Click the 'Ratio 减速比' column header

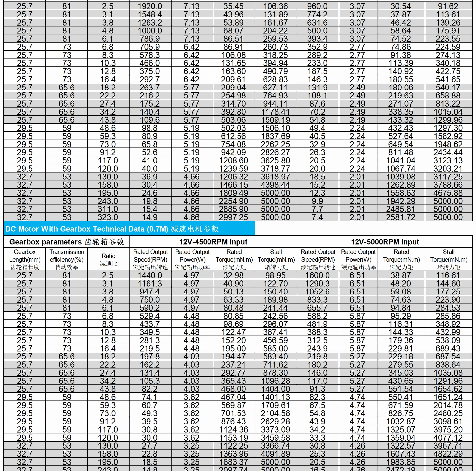pos(108,259)
